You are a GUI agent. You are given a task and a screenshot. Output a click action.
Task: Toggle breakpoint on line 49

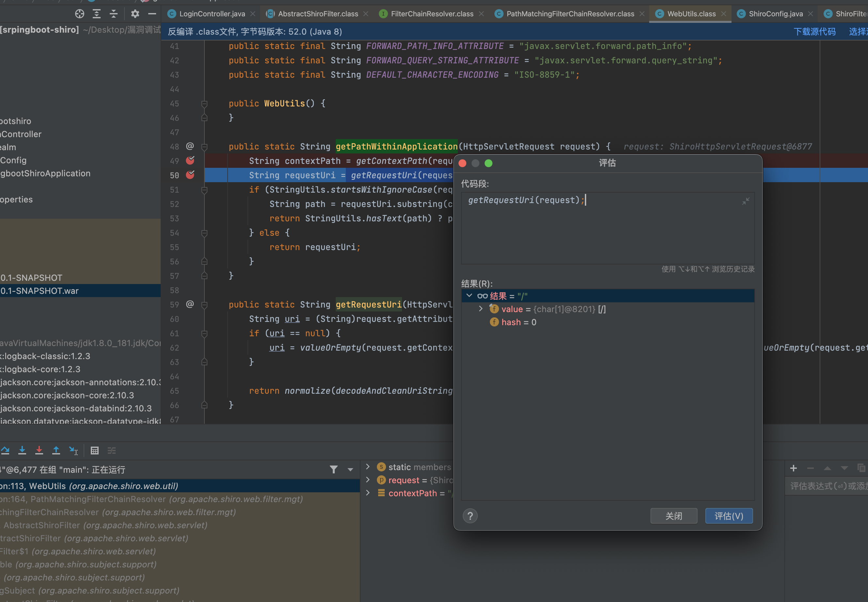pos(190,161)
